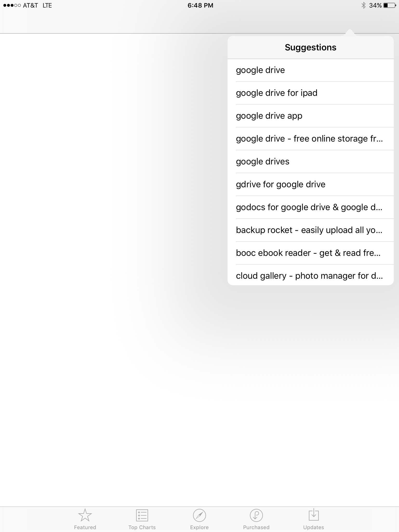Pick 'google drive - free online storage' suggestion
Screen dimensions: 399x532
[311, 139]
